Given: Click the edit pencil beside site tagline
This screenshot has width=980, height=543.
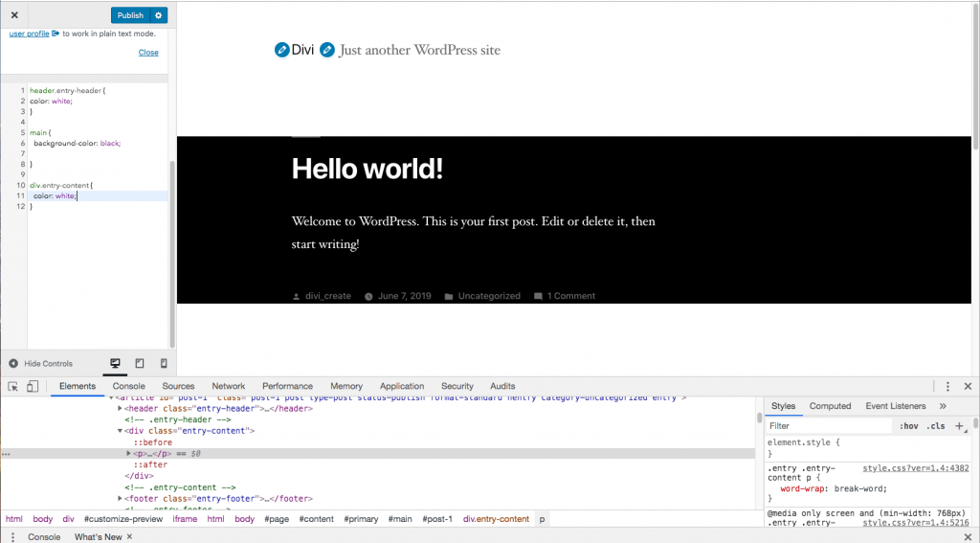Looking at the screenshot, I should click(327, 50).
